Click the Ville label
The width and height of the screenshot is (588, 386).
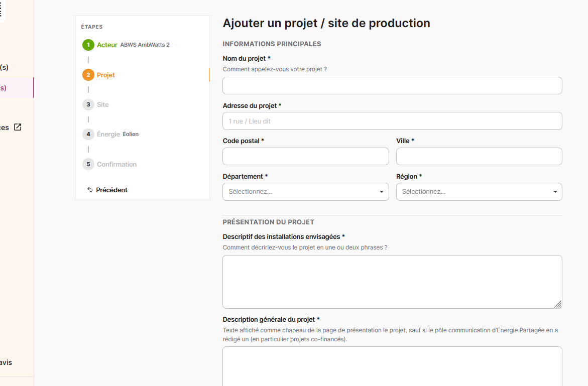pos(405,141)
